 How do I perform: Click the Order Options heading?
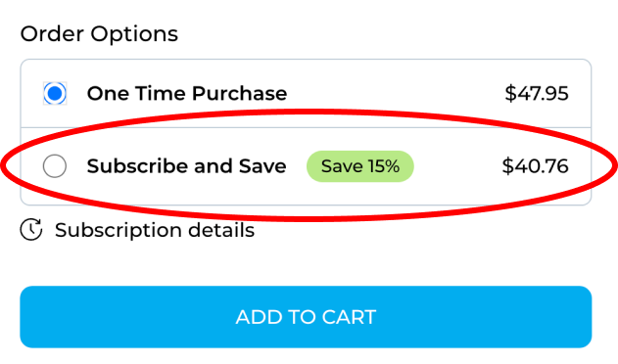[99, 34]
